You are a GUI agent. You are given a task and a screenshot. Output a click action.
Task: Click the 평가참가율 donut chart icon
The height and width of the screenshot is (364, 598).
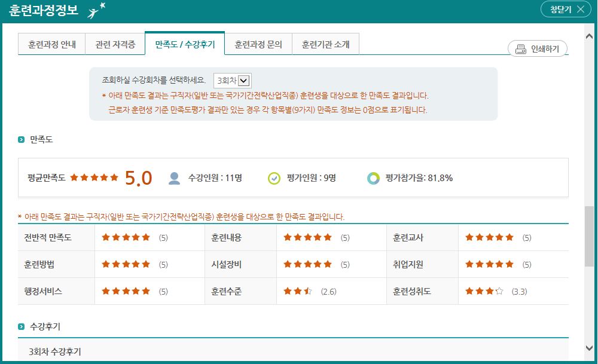click(x=373, y=178)
